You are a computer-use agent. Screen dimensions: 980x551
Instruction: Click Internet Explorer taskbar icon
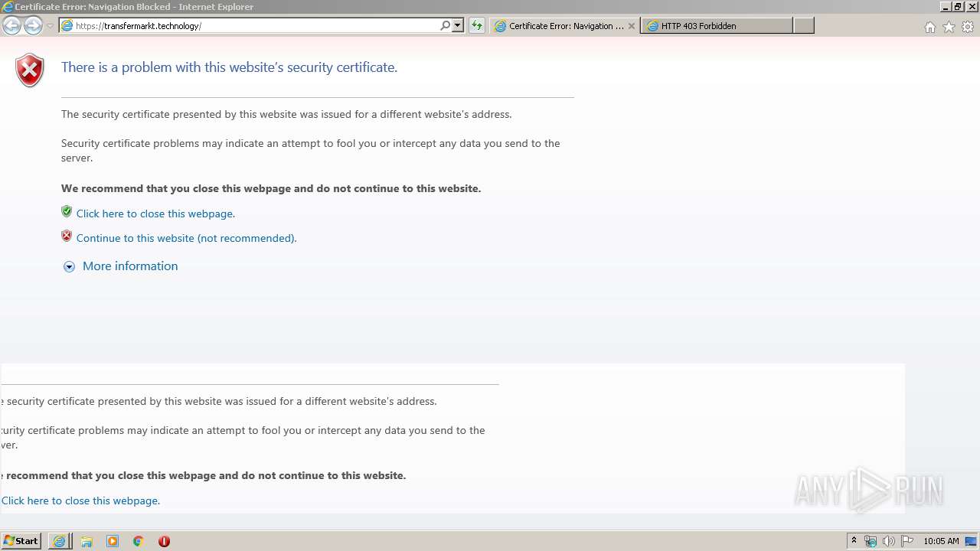[59, 541]
